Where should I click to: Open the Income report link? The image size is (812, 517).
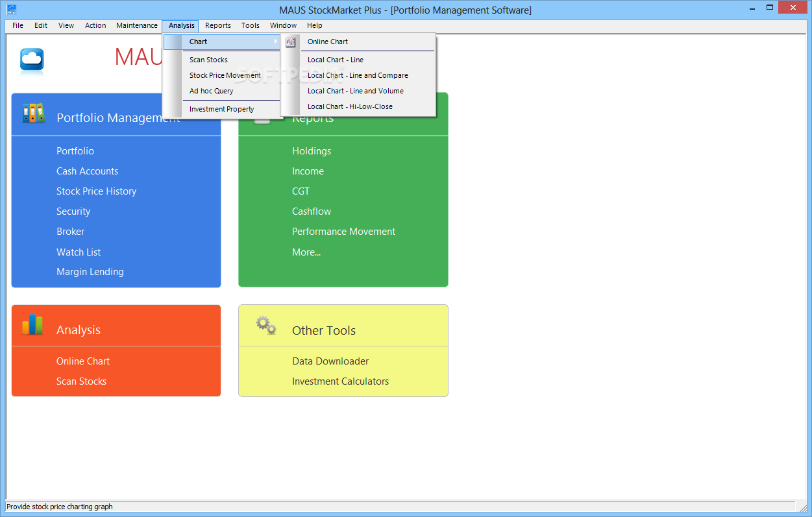click(x=308, y=171)
